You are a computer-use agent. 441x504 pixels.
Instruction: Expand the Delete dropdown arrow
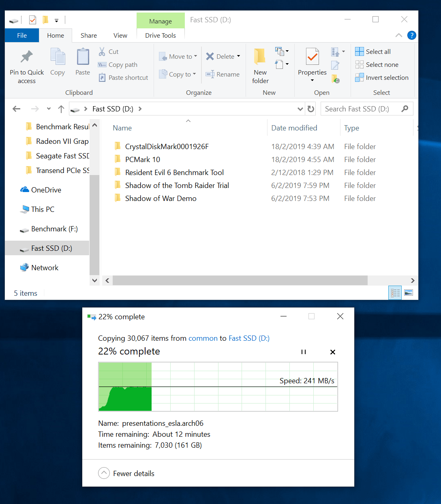pyautogui.click(x=238, y=56)
